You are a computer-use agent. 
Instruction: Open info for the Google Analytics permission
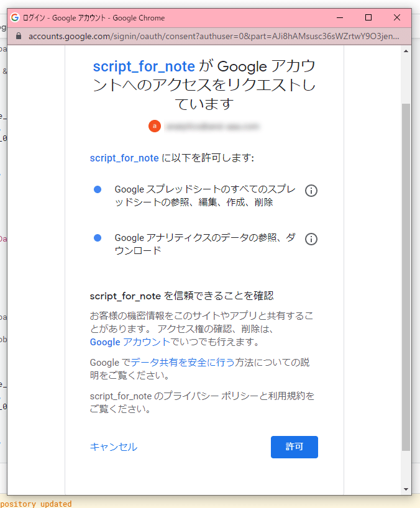click(x=311, y=239)
